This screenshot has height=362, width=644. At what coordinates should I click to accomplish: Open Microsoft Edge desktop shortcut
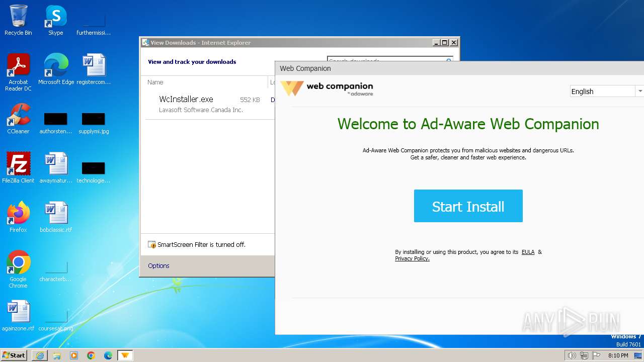[x=56, y=69]
